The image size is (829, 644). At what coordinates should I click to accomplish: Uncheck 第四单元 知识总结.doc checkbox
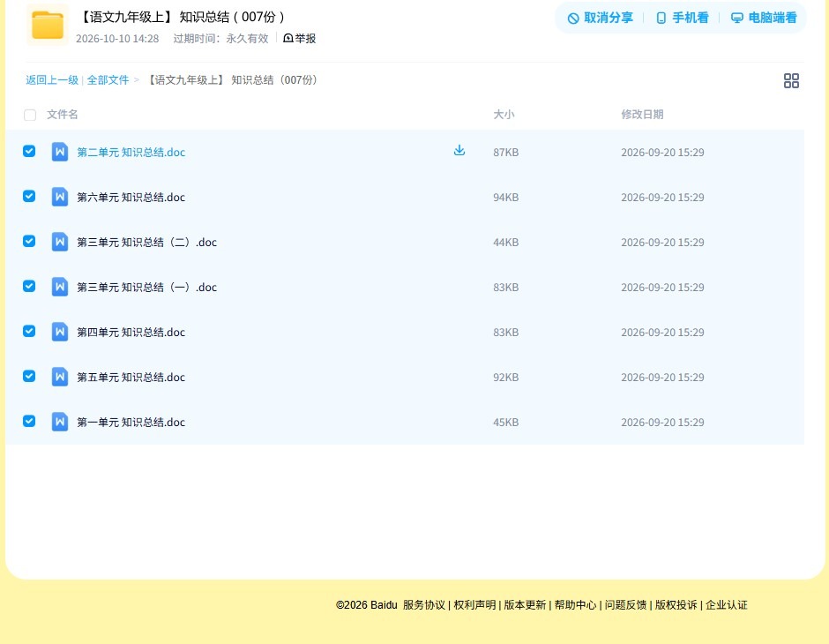coord(29,331)
